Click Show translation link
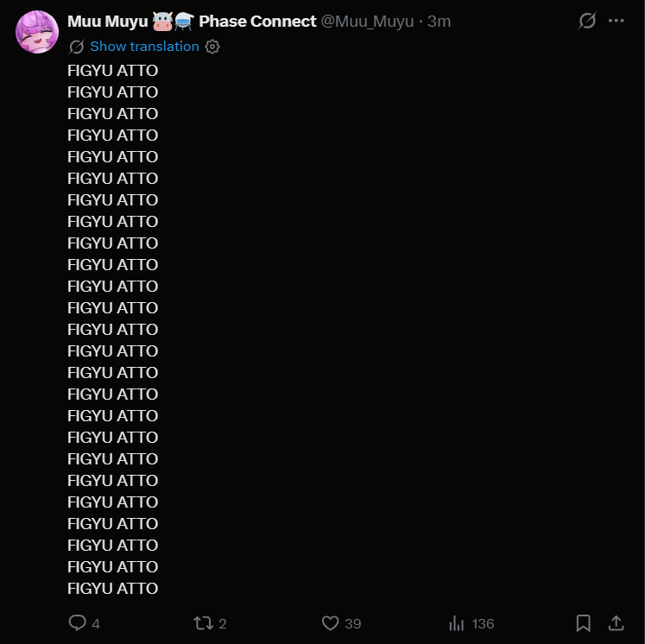This screenshot has width=645, height=644. click(144, 47)
